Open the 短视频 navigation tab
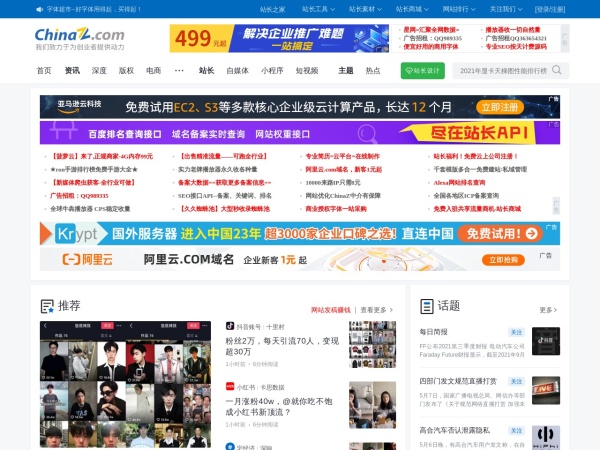The height and width of the screenshot is (450, 600). click(x=307, y=71)
